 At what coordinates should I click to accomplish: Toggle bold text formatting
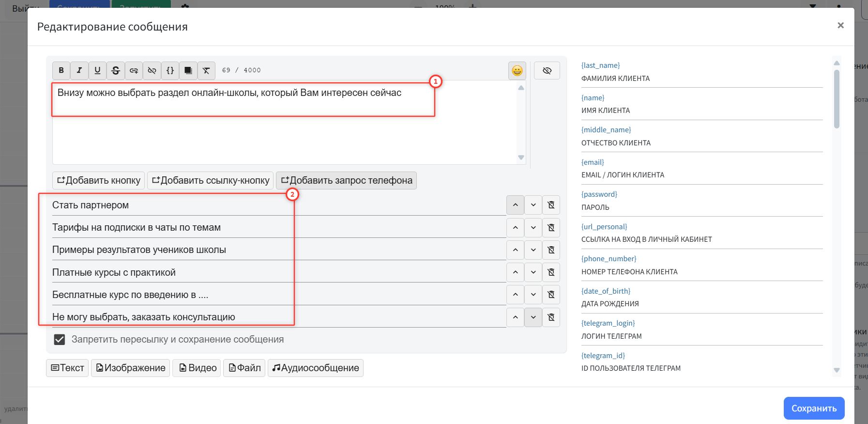click(61, 70)
